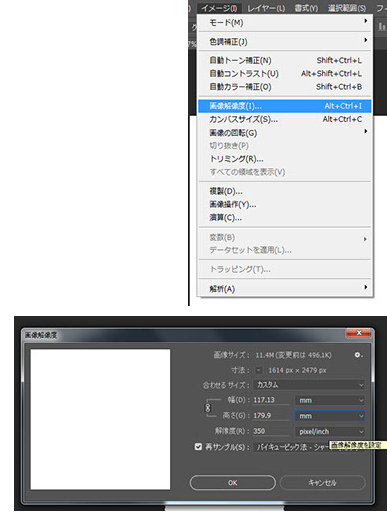Open the 幅 unit mm dropdown
The height and width of the screenshot is (530, 387).
330,400
